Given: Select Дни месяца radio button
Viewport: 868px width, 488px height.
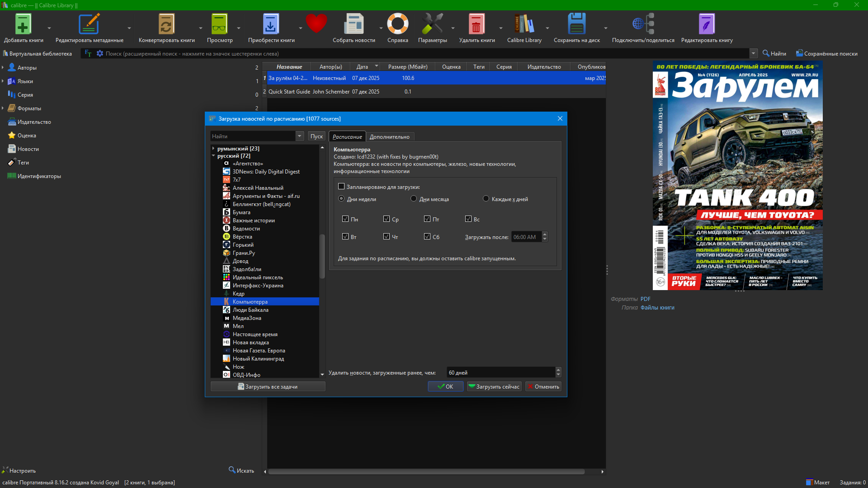Looking at the screenshot, I should point(414,199).
